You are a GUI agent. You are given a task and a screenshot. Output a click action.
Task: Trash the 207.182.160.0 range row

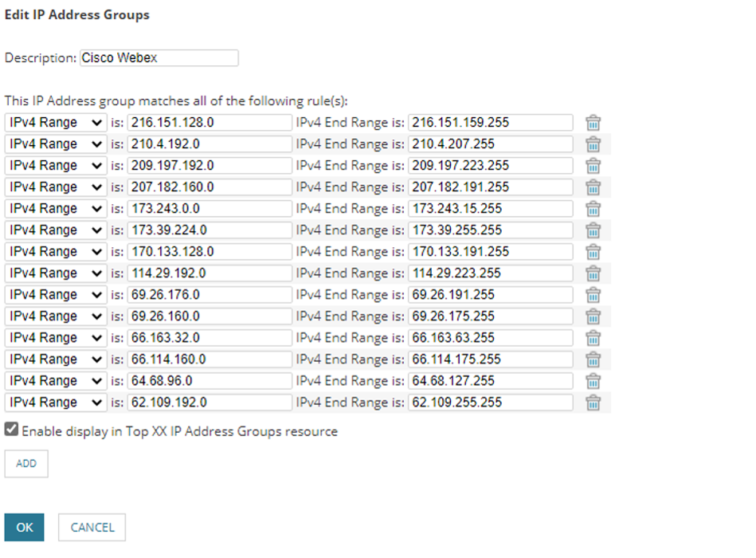click(x=593, y=187)
